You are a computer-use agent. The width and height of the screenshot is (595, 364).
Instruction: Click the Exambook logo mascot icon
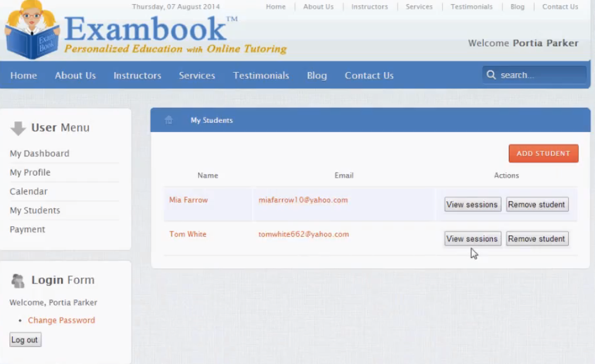tap(32, 29)
